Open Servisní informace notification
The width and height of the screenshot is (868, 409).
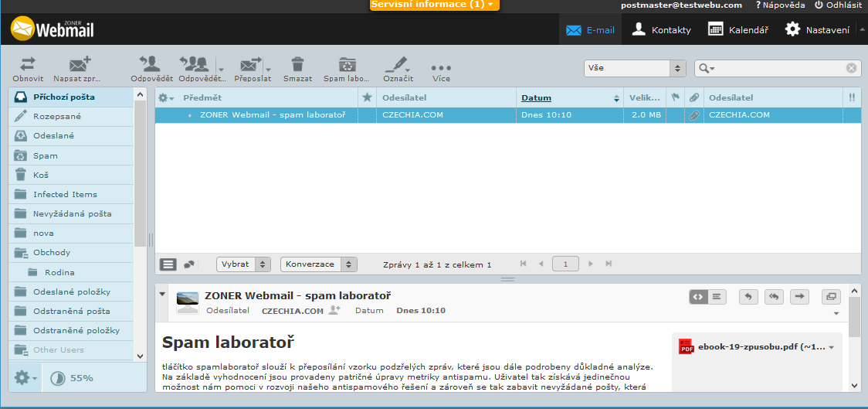coord(434,5)
